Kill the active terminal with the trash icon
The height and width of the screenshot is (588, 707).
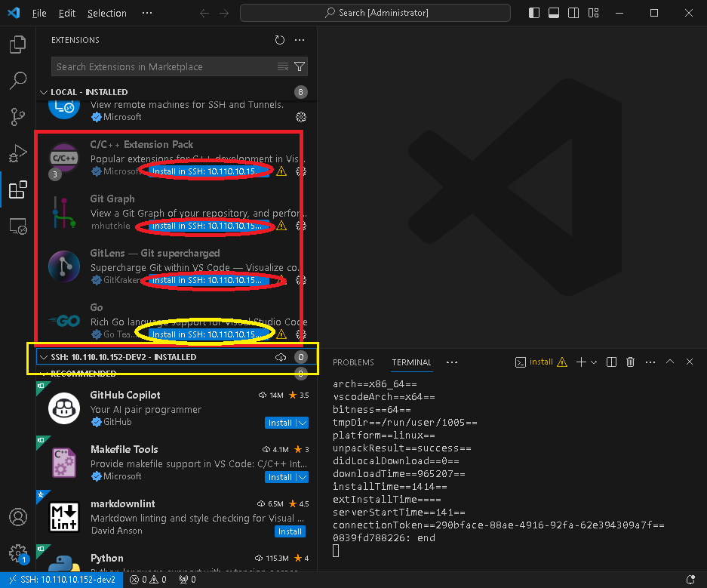(x=630, y=362)
